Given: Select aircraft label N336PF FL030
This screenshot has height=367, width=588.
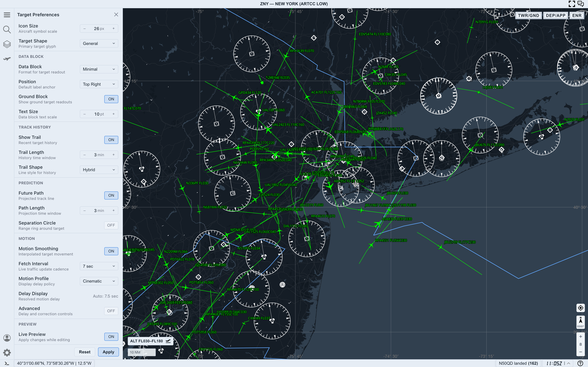Looking at the screenshot, I should pos(197,183).
